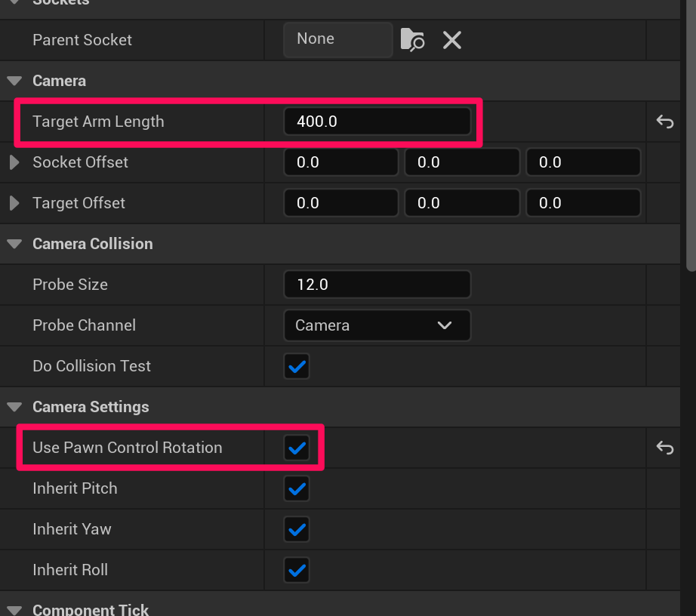Click the browse asset icon beside Parent Socket
Screen dimensions: 696x616
412,40
